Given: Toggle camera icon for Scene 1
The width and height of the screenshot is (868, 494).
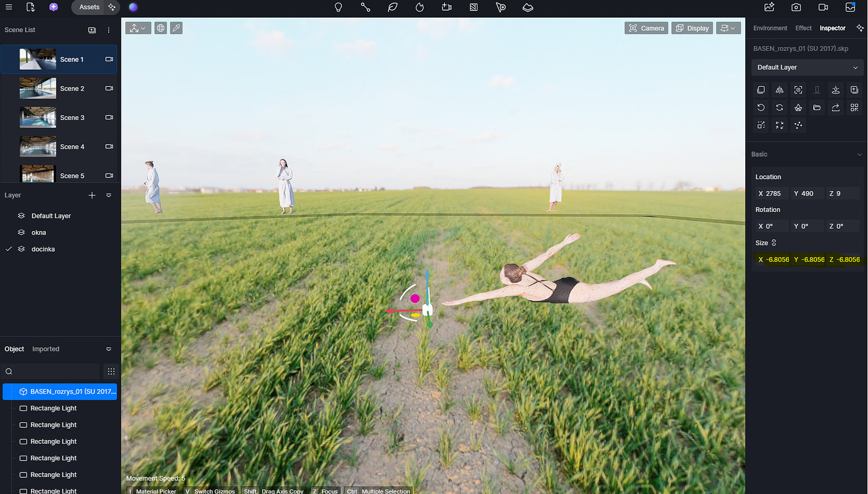Looking at the screenshot, I should tap(109, 59).
